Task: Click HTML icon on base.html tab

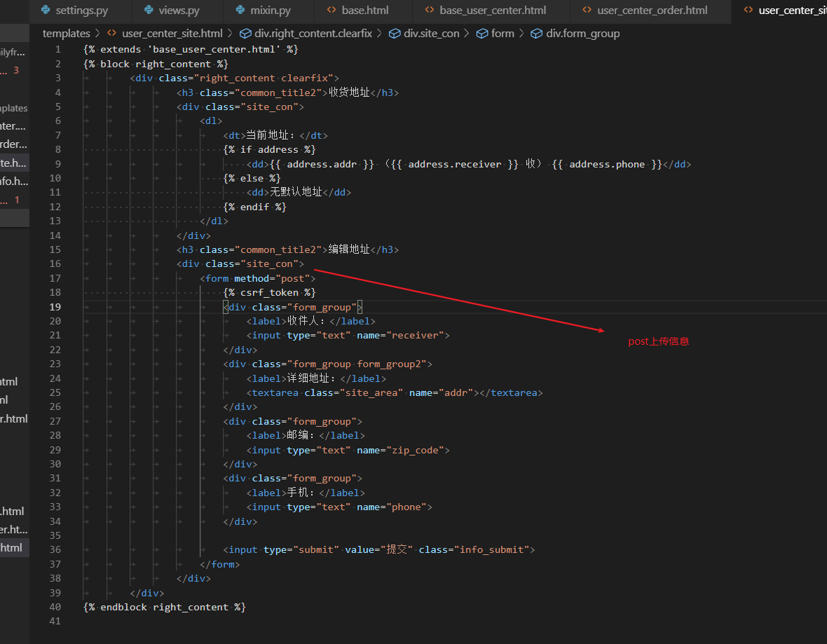Action: pos(332,10)
